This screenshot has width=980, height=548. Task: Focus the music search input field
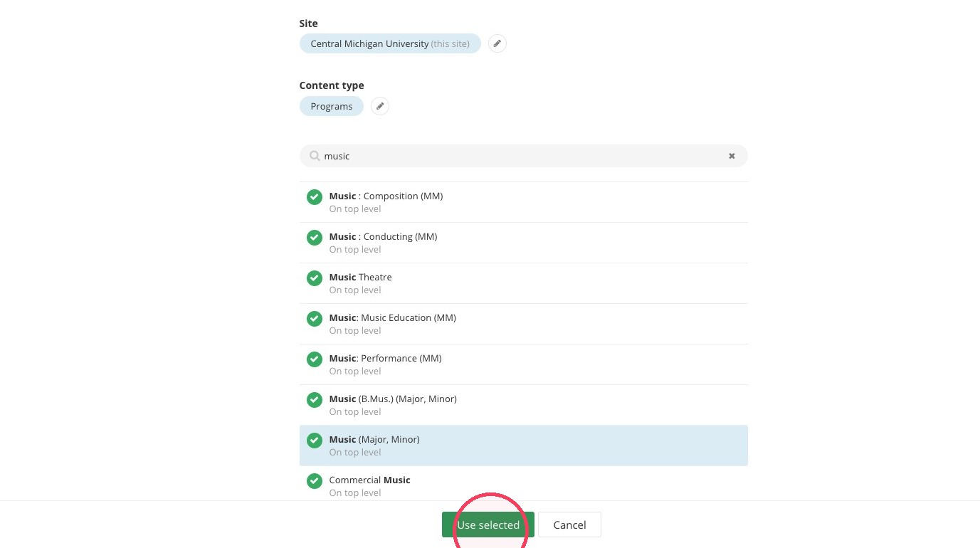click(x=524, y=156)
